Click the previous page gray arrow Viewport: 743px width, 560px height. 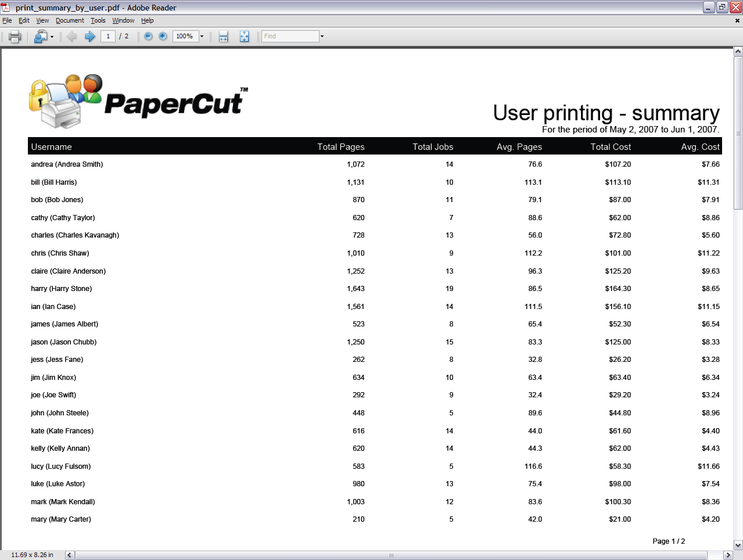[72, 37]
